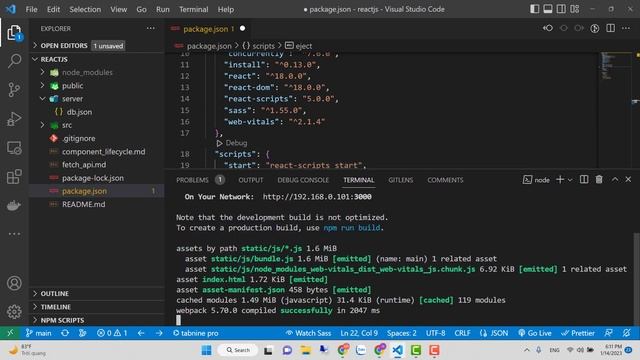Show additional views via activity bar ellipsis
Viewport: 640px width, 360px height.
click(14, 234)
